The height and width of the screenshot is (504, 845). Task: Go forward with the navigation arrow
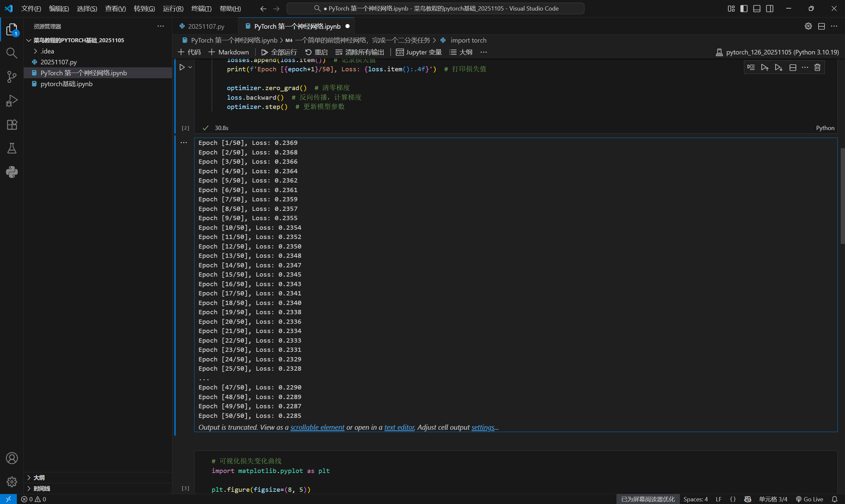pyautogui.click(x=276, y=9)
